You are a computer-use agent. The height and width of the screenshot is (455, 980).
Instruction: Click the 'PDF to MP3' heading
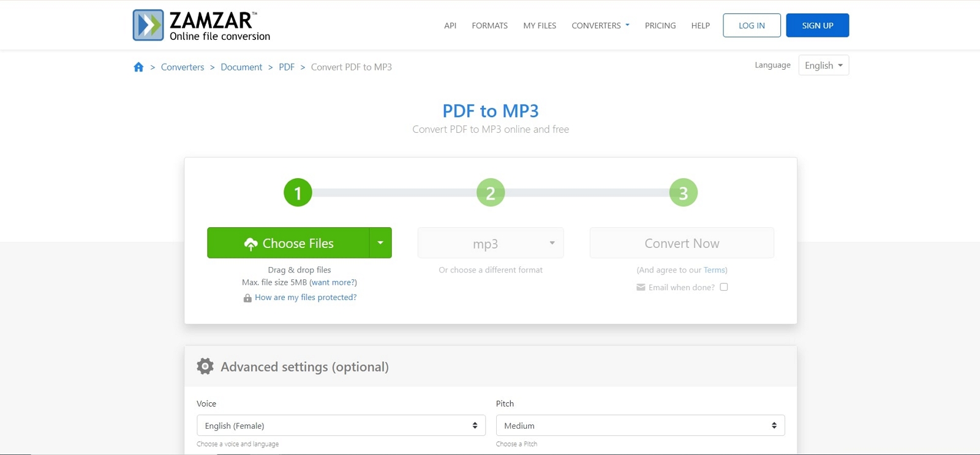[x=491, y=111]
